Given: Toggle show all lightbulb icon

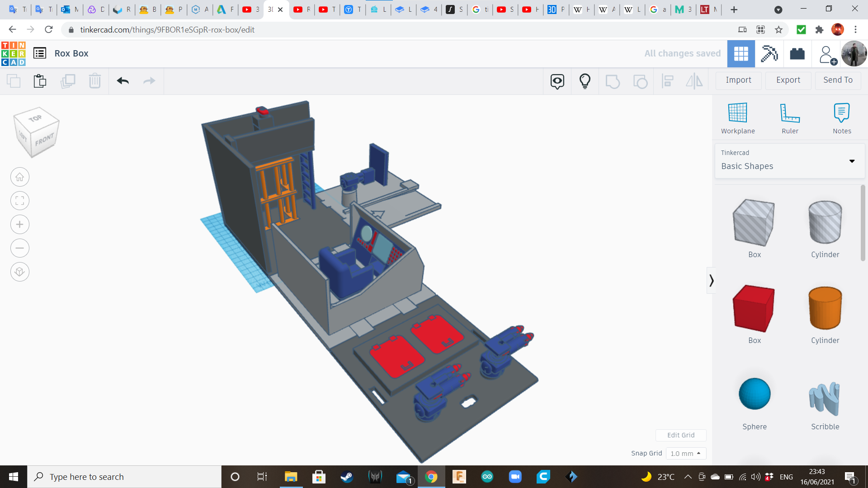Looking at the screenshot, I should point(585,81).
